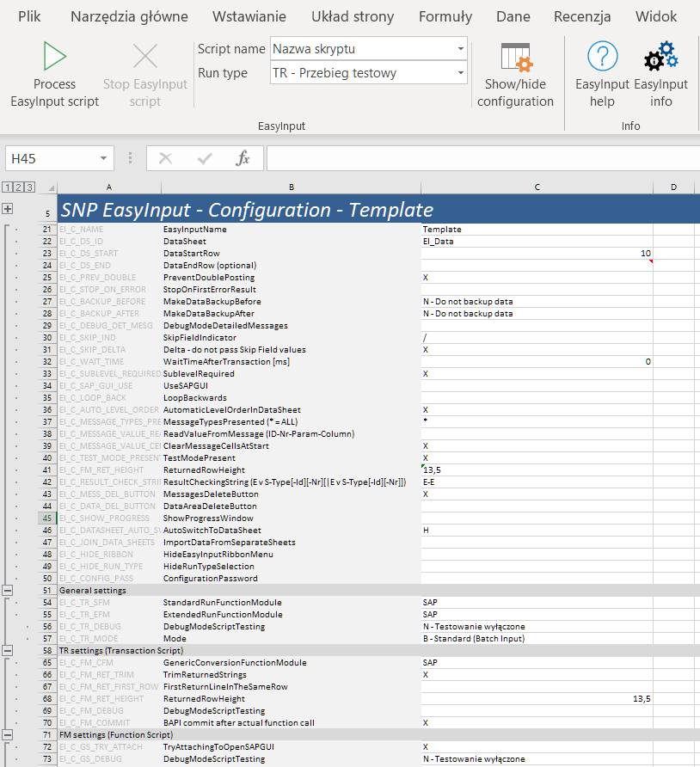Toggle Show/hide configuration
This screenshot has height=767, width=700.
point(515,58)
